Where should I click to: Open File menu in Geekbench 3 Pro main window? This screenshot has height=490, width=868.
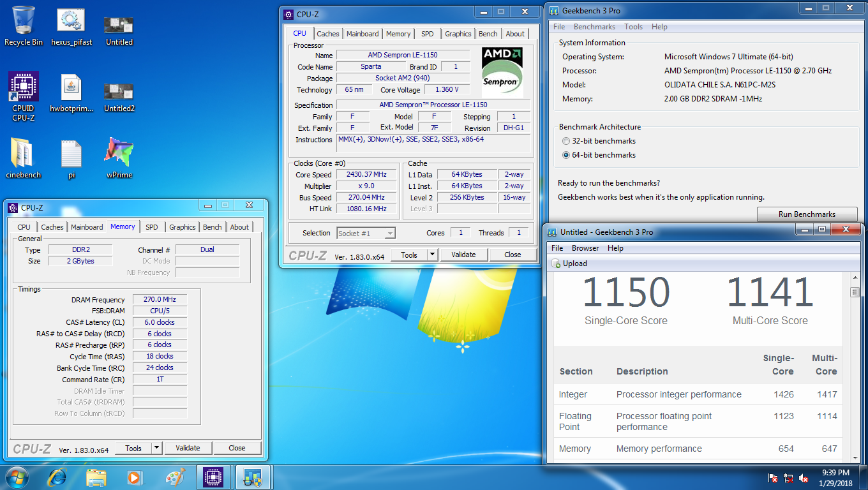click(x=559, y=27)
